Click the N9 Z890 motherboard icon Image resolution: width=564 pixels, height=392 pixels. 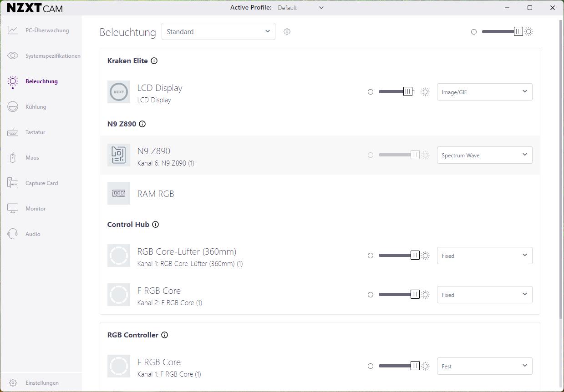pyautogui.click(x=119, y=155)
